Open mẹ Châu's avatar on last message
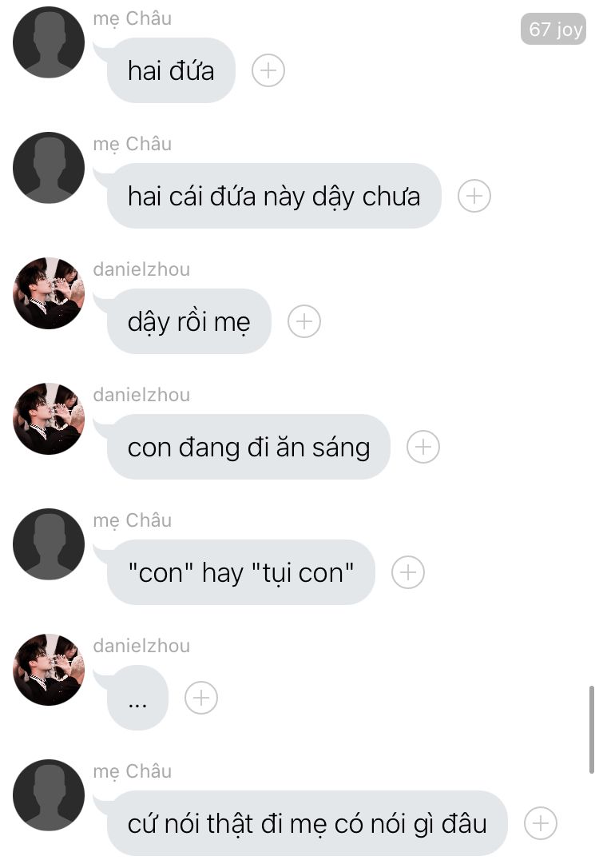This screenshot has width=599, height=868. tap(49, 795)
